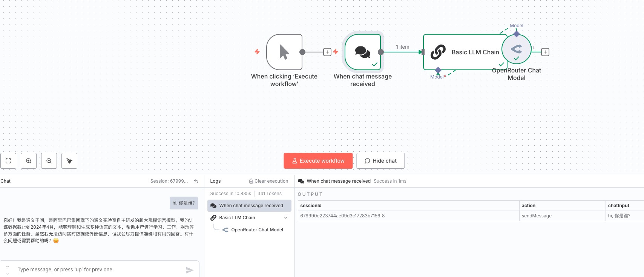Select the chat message trigger node

(x=363, y=52)
